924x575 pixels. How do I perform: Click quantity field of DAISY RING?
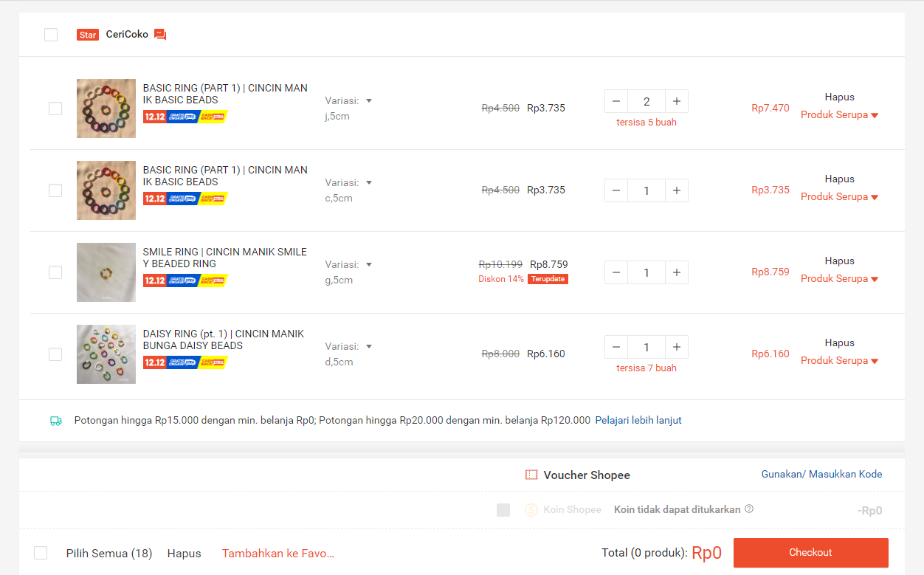(x=647, y=347)
